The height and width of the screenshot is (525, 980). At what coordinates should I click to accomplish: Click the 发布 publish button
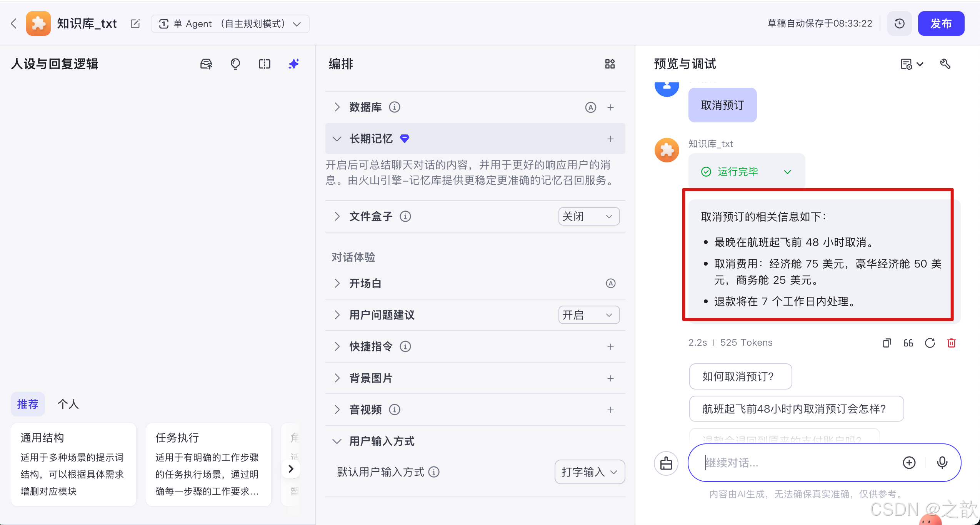pos(941,23)
